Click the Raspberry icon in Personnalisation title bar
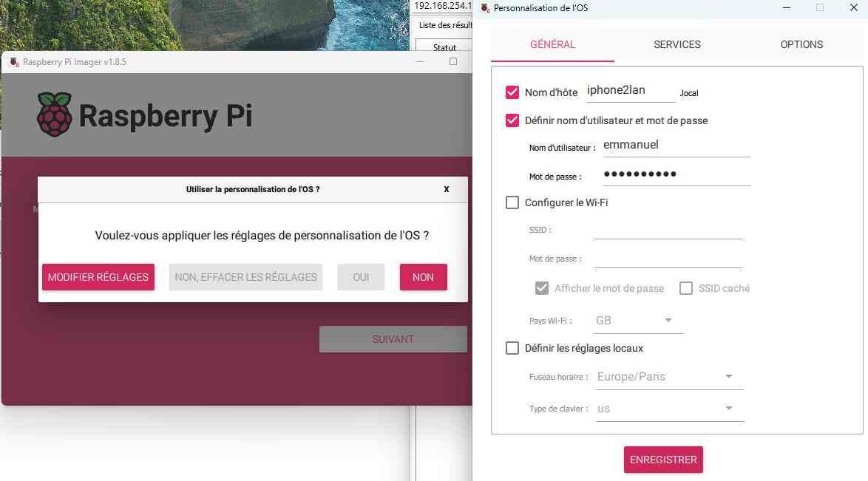Image resolution: width=868 pixels, height=481 pixels. 486,7
